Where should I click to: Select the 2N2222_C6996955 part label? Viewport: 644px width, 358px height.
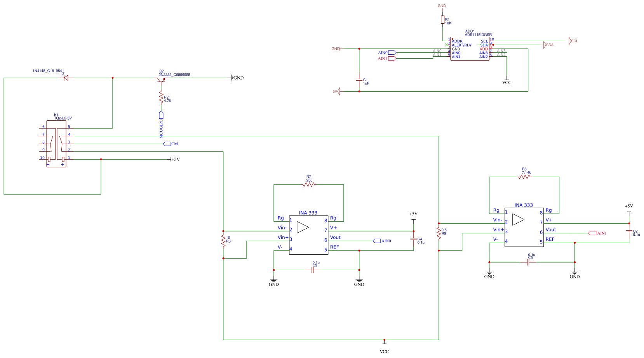coord(174,75)
